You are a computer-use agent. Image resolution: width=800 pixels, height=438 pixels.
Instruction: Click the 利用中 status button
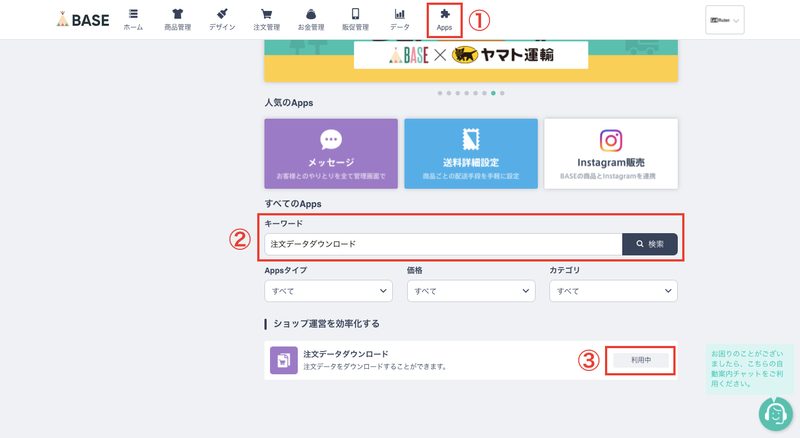pyautogui.click(x=641, y=360)
